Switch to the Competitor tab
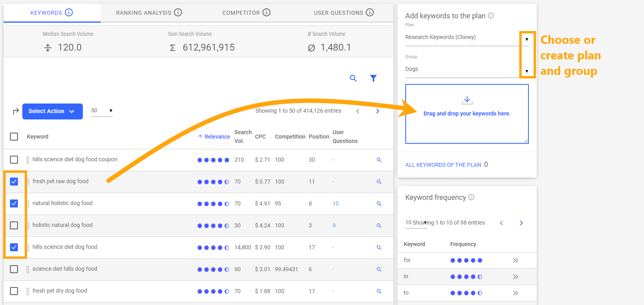 pyautogui.click(x=246, y=13)
